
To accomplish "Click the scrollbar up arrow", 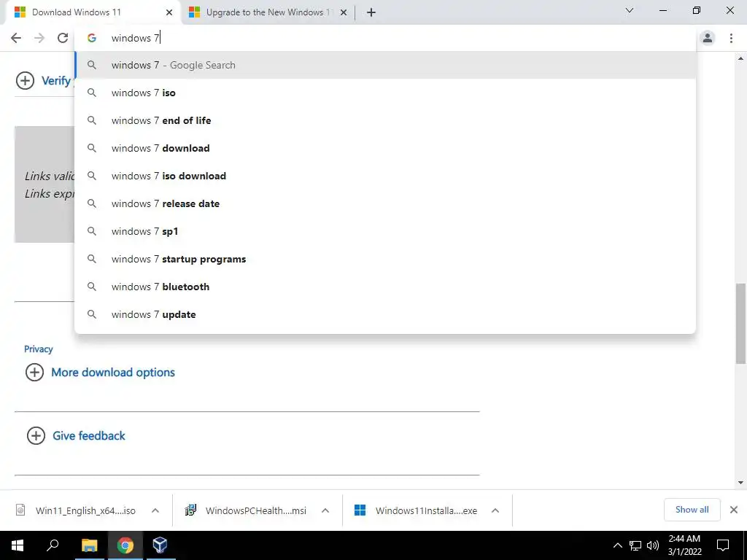I will tap(740, 58).
